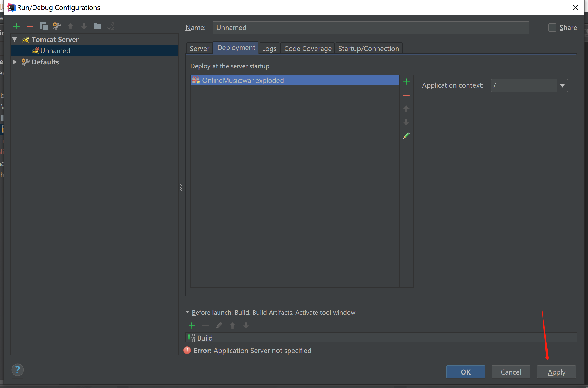Open the Startup/Connection tab
Screen dimensions: 588x388
[369, 49]
